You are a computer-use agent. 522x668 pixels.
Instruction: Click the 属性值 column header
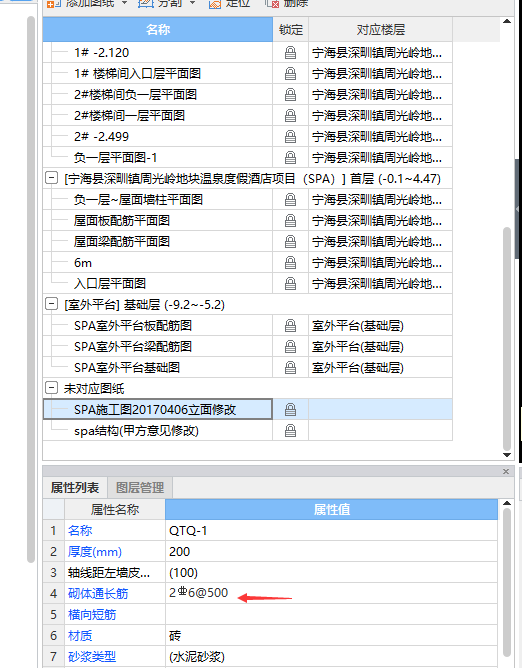pos(332,510)
